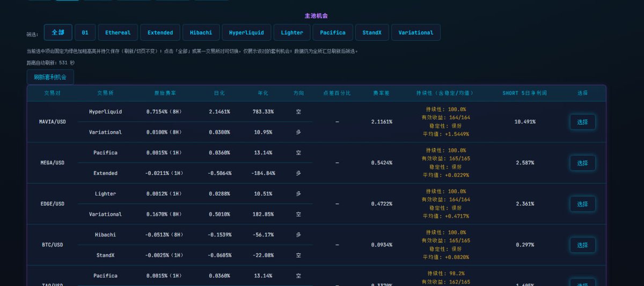Image resolution: width=644 pixels, height=286 pixels.
Task: Filter opportunities by 01 exchange
Action: click(85, 32)
